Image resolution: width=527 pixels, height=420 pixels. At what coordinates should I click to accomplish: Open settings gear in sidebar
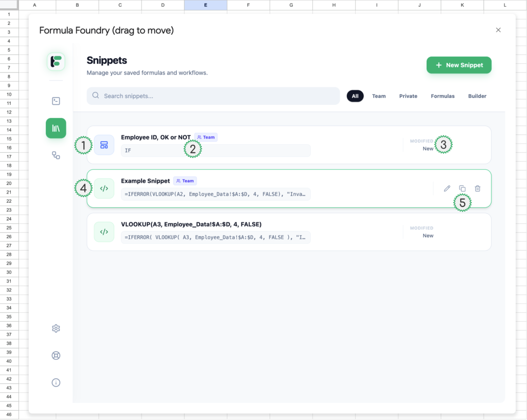pyautogui.click(x=56, y=328)
